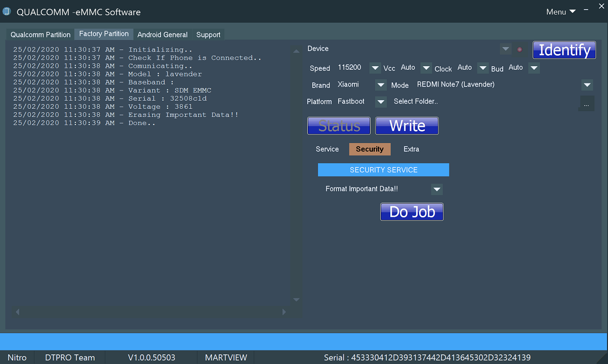Expand the Format Important Data dropdown
This screenshot has width=608, height=364.
click(437, 189)
